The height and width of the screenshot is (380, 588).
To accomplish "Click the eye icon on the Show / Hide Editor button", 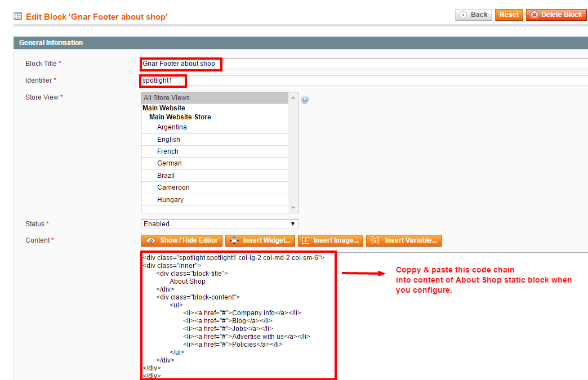I will point(151,240).
